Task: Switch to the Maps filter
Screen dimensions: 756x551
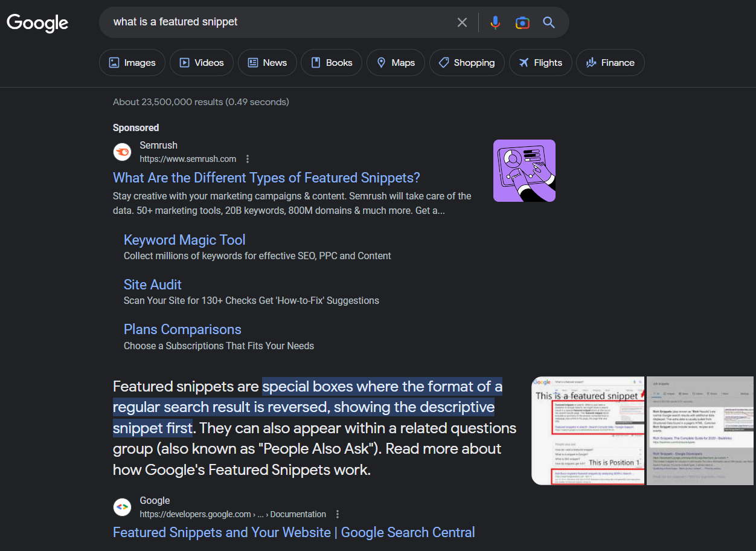Action: pyautogui.click(x=396, y=63)
